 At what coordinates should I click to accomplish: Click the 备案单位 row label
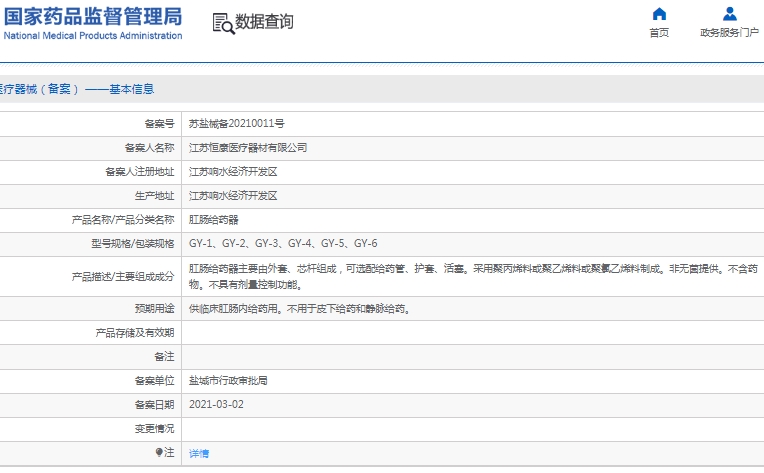154,381
